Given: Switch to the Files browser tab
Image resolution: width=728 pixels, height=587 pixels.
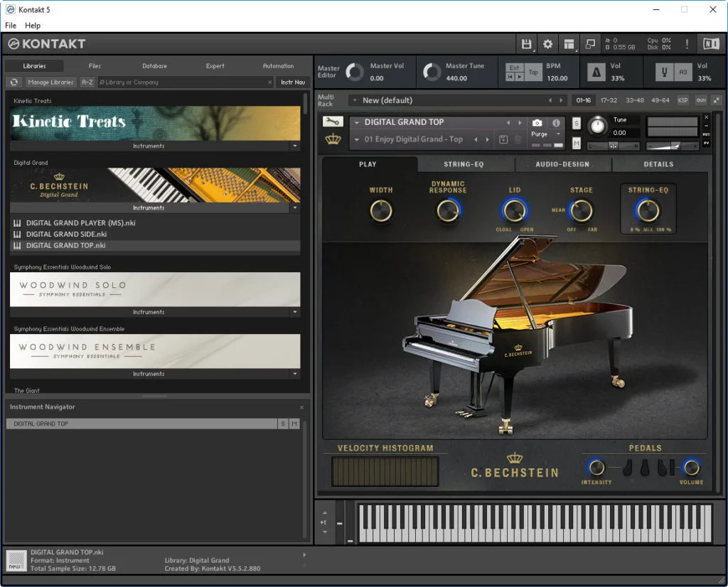Looking at the screenshot, I should click(x=95, y=66).
